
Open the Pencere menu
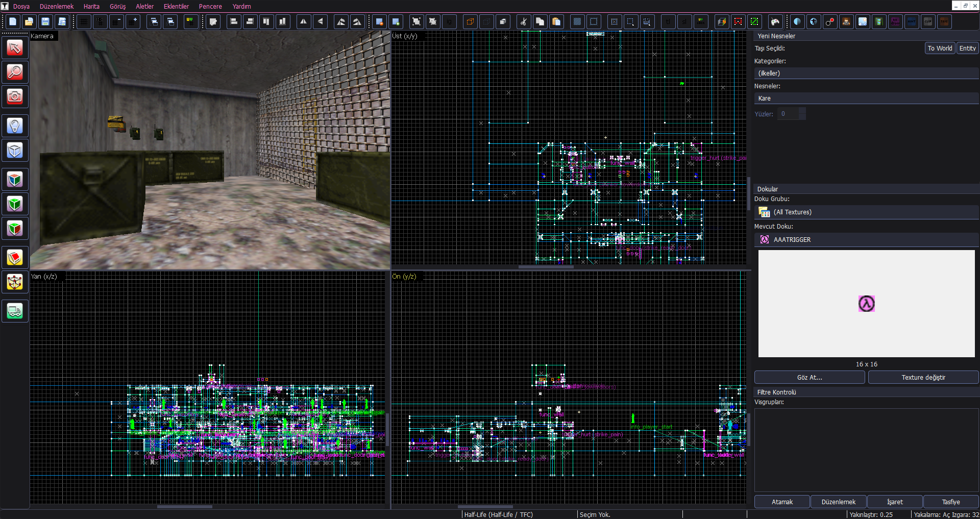[210, 6]
